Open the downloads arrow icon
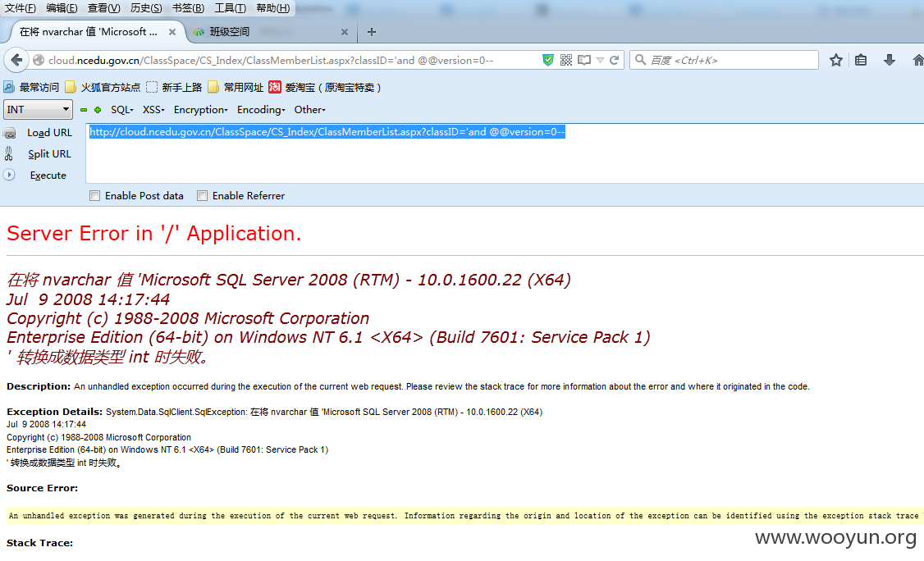924x561 pixels. 890,60
